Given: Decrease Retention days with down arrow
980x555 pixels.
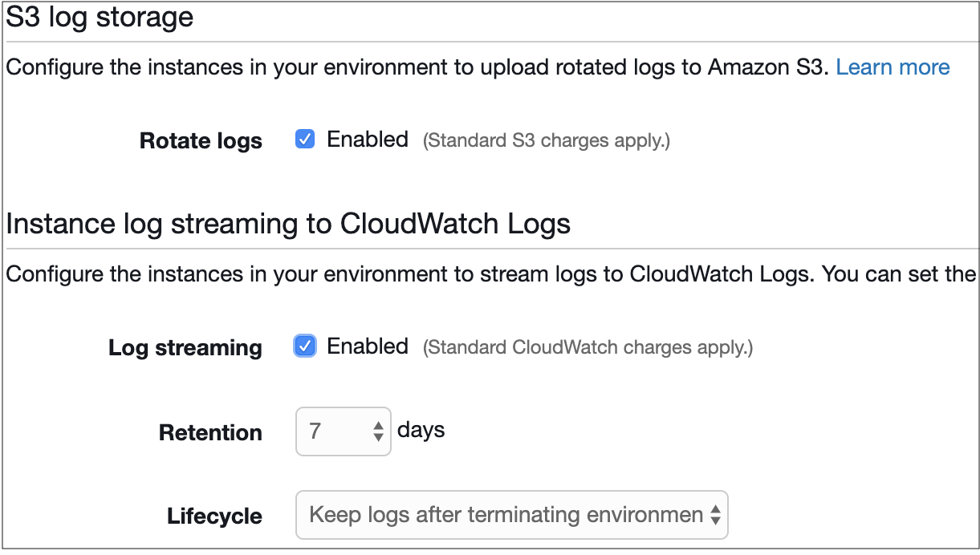Looking at the screenshot, I should 379,437.
